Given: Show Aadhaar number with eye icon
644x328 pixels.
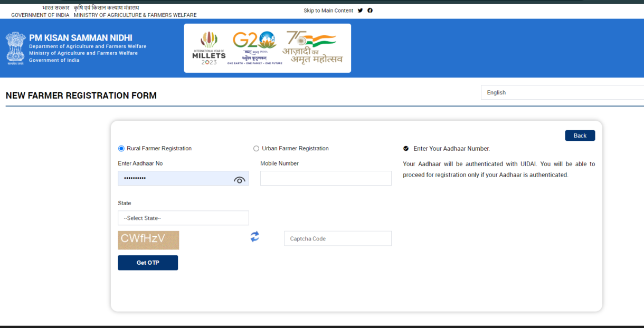Looking at the screenshot, I should (240, 180).
